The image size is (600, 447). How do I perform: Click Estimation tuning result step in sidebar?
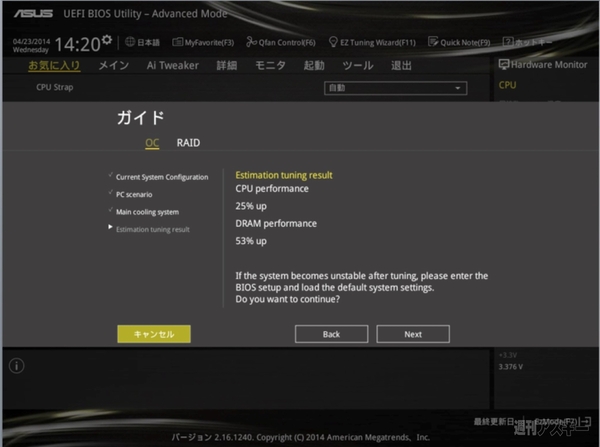153,229
